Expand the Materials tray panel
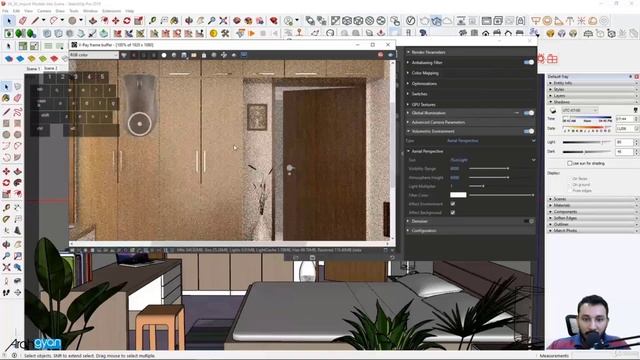The width and height of the screenshot is (640, 360). coord(593,205)
